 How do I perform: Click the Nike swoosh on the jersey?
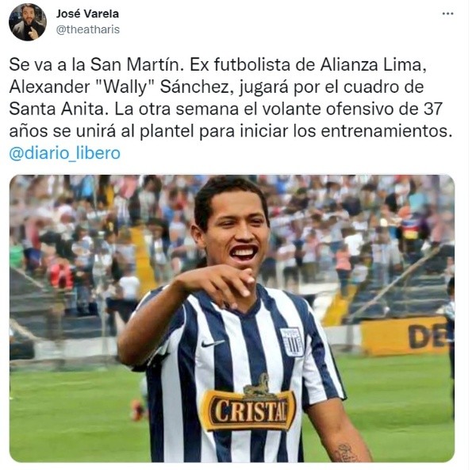(x=213, y=344)
